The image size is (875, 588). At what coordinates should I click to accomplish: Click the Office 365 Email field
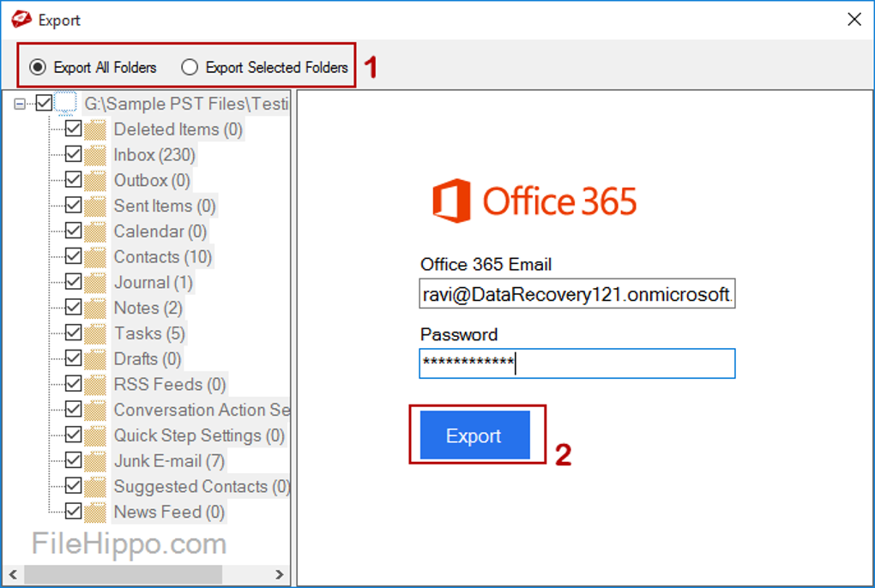pyautogui.click(x=576, y=294)
